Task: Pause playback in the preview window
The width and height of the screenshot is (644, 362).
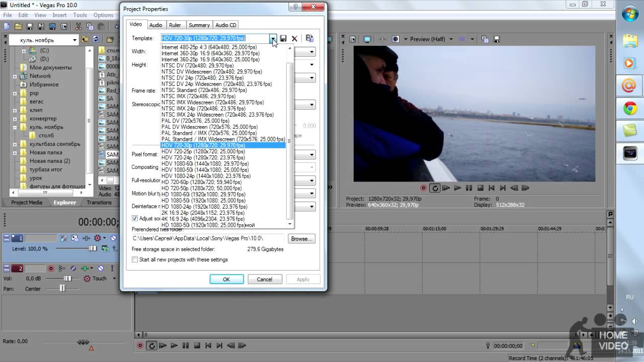Action: click(x=469, y=188)
